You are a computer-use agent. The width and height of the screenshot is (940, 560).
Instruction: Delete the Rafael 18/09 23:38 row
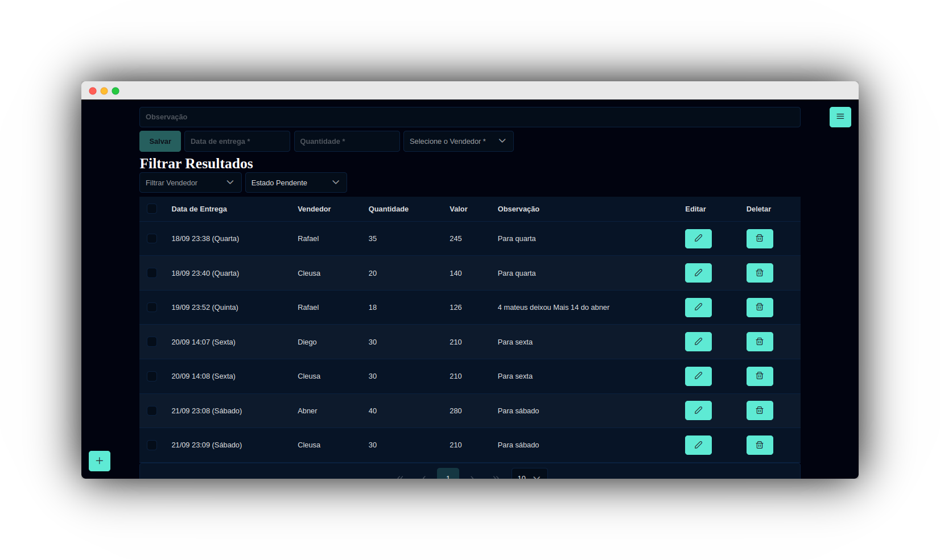760,239
